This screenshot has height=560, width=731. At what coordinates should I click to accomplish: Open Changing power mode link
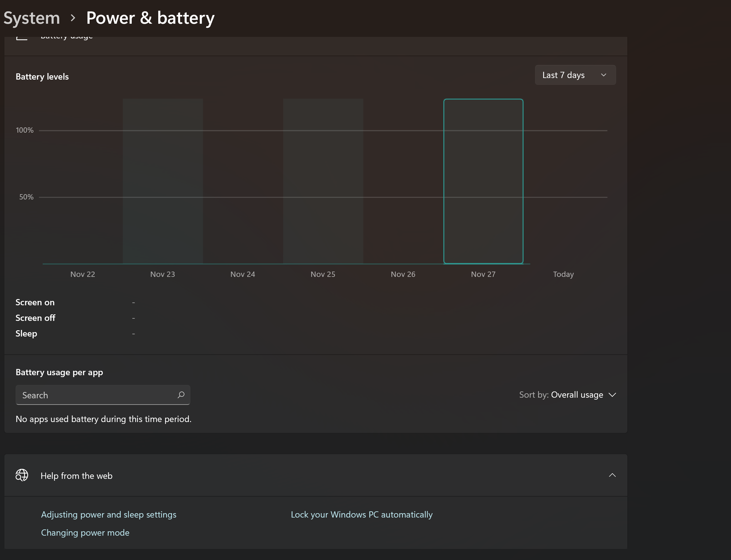[85, 532]
